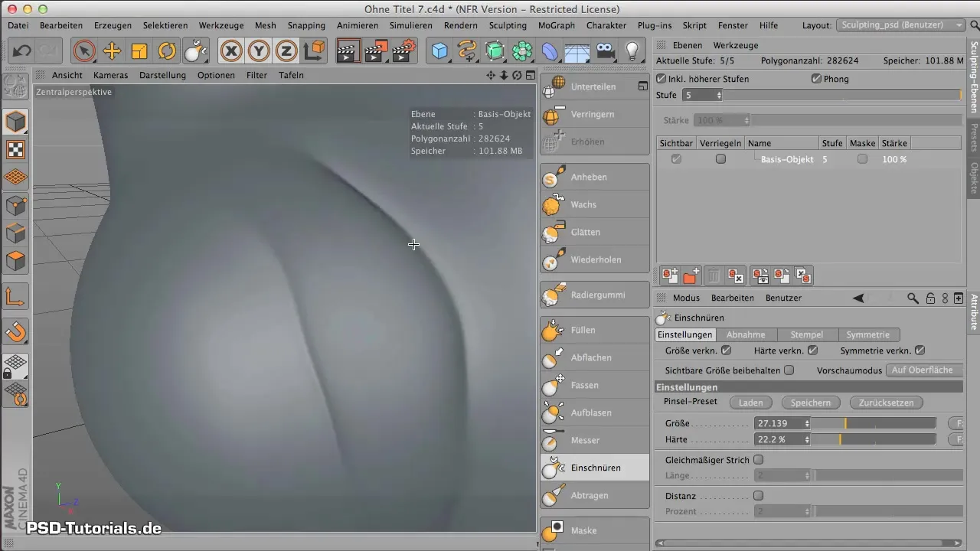980x551 pixels.
Task: Open the viewport Kameras menu
Action: (110, 75)
